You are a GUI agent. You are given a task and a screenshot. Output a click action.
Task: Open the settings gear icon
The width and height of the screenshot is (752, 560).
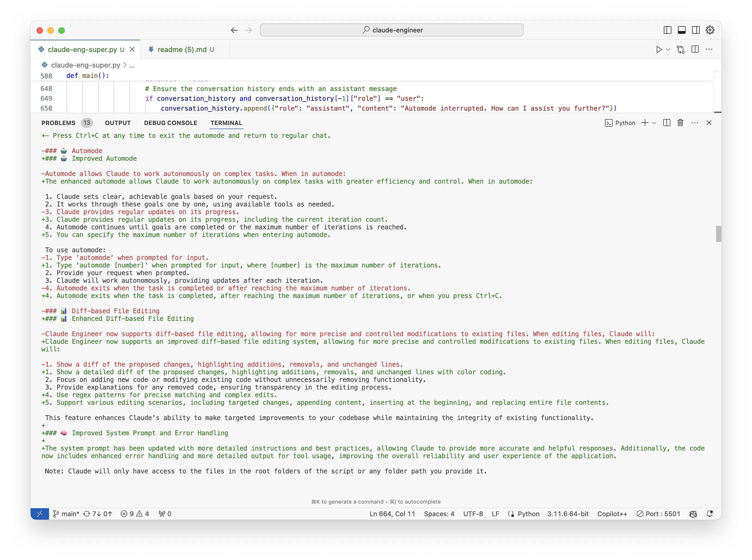(710, 30)
